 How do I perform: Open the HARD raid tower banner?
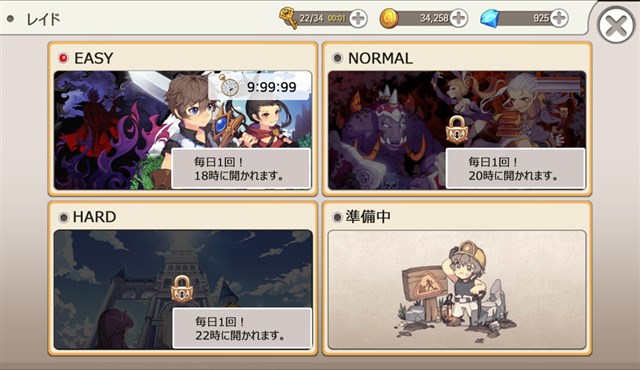click(183, 290)
